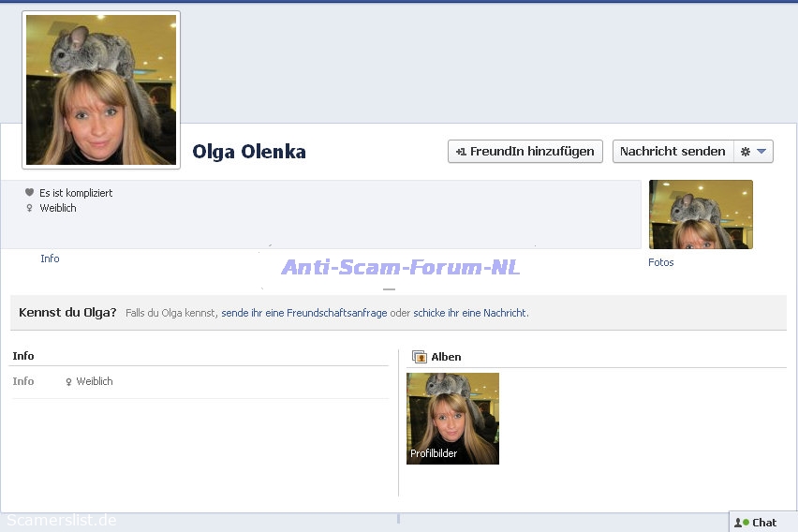
Task: Open the dropdown arrow next to the gear
Action: tap(761, 152)
